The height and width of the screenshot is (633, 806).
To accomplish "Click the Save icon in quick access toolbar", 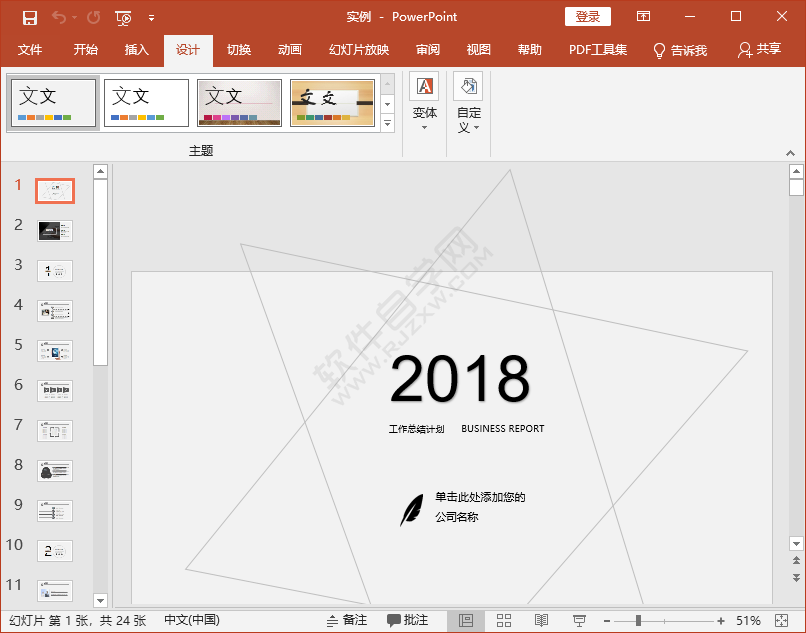I will pos(30,17).
